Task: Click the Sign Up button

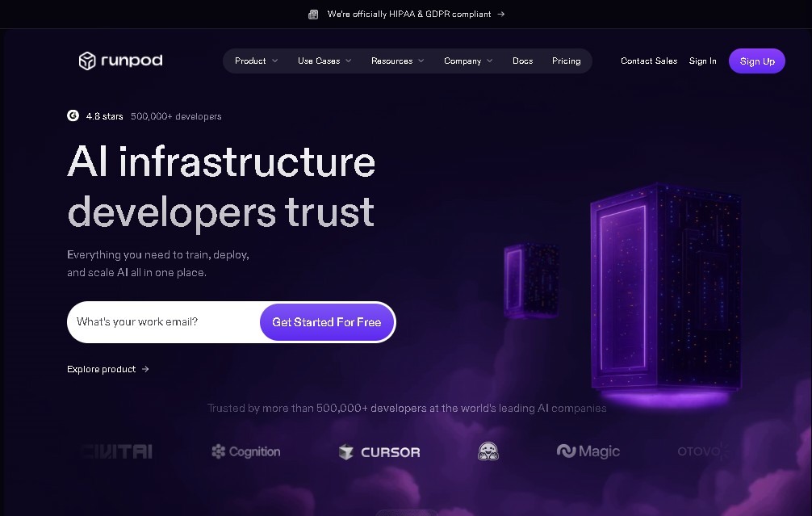Action: [x=757, y=61]
